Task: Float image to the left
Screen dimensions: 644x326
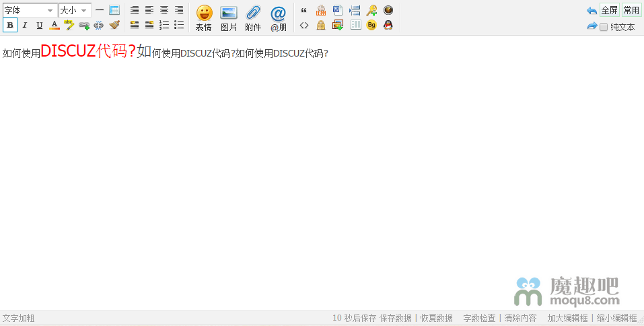Action: [x=135, y=26]
